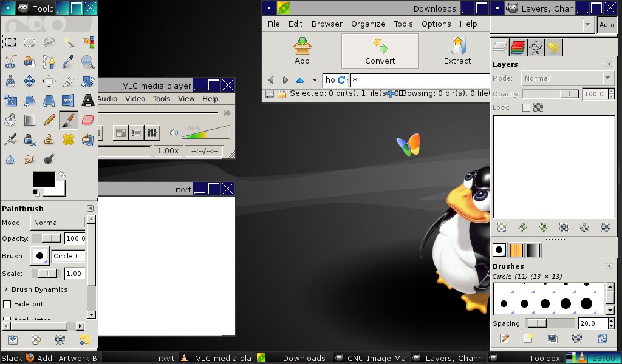Switch to the Gradients tab
The height and width of the screenshot is (364, 622).
pyautogui.click(x=533, y=250)
